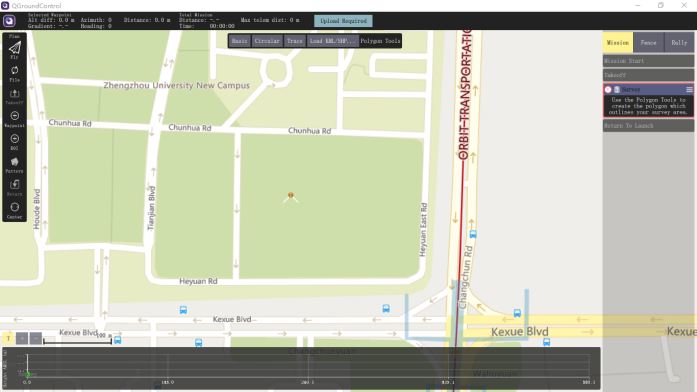Select Circular polygon tool

tap(267, 41)
